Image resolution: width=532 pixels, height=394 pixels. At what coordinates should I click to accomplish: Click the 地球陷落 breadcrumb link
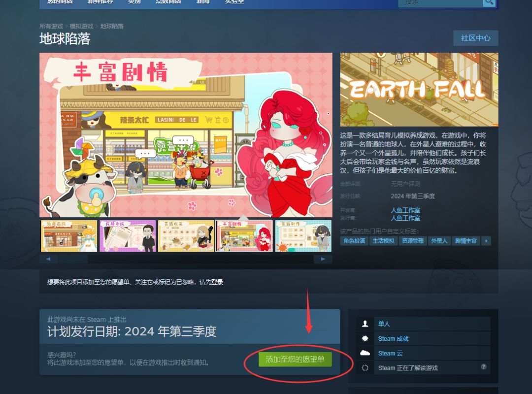(x=112, y=26)
